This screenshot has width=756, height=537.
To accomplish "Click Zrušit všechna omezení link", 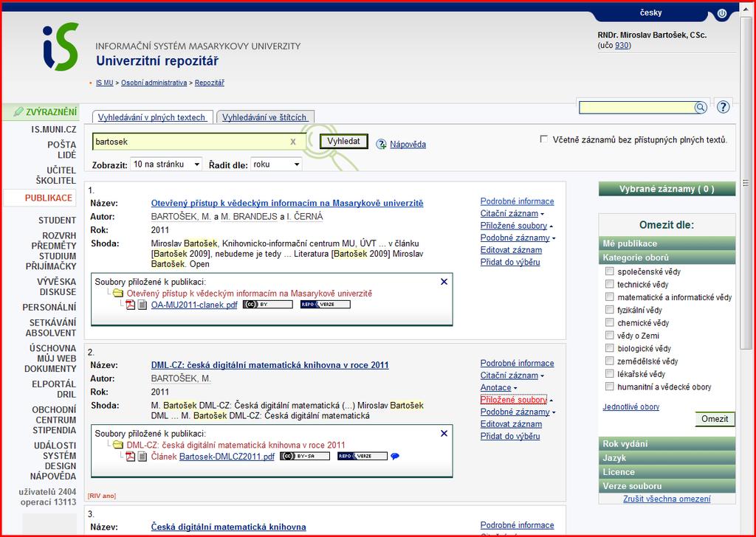I will tap(667, 499).
